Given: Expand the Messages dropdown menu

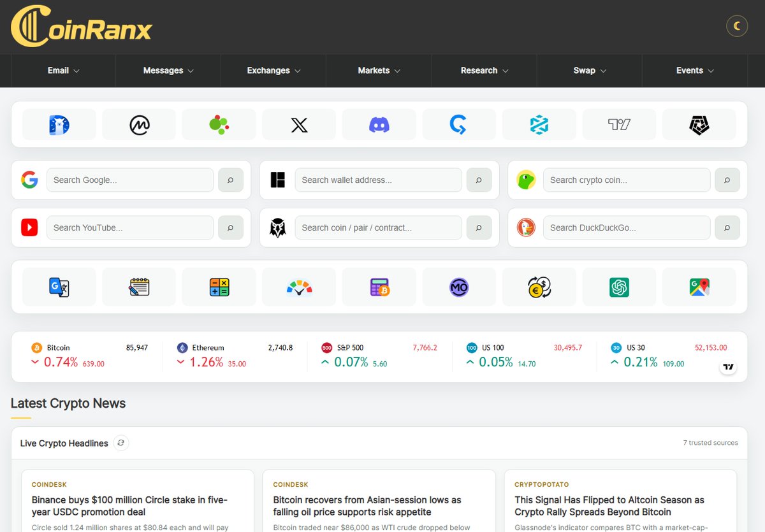Looking at the screenshot, I should pos(168,71).
